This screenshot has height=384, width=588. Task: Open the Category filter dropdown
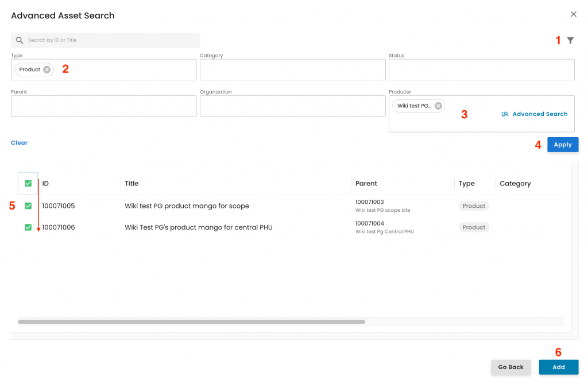click(x=292, y=69)
